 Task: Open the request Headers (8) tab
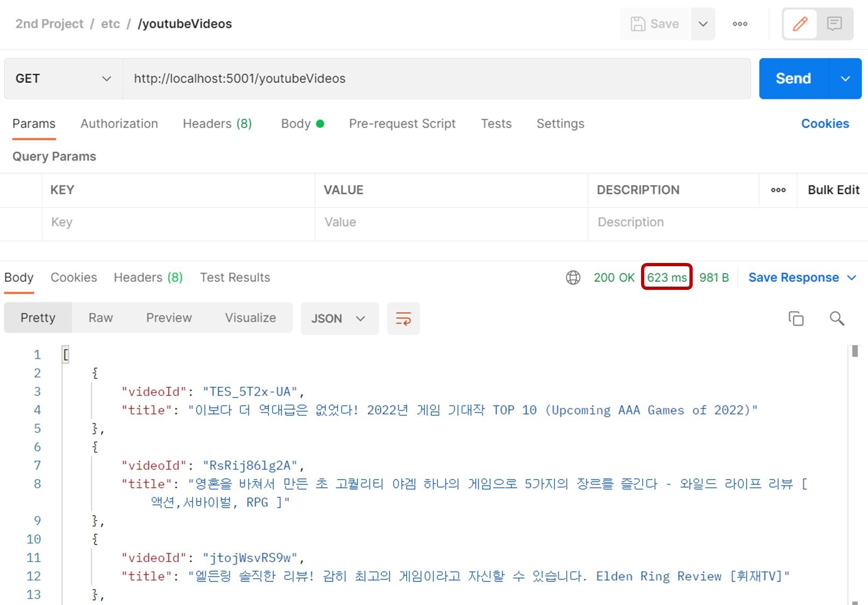[217, 124]
